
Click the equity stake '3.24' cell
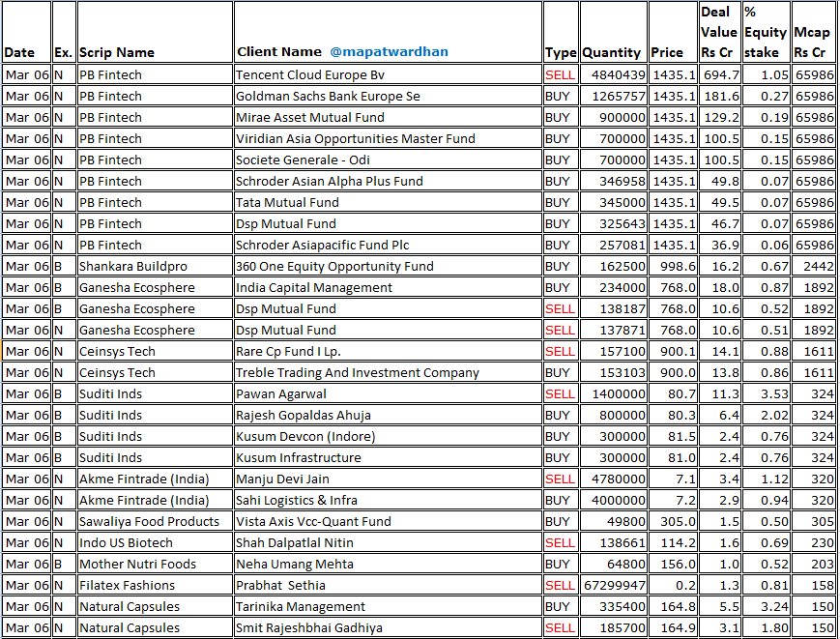(x=767, y=606)
